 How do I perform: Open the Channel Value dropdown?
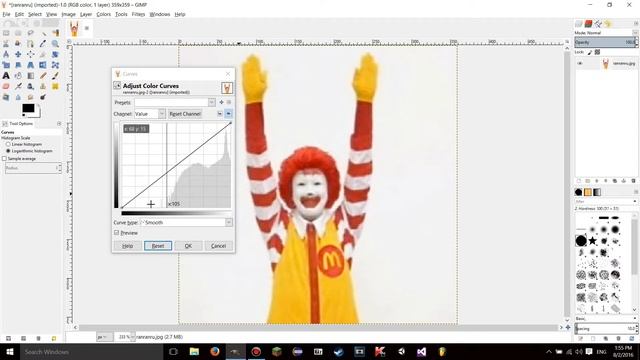[162, 113]
